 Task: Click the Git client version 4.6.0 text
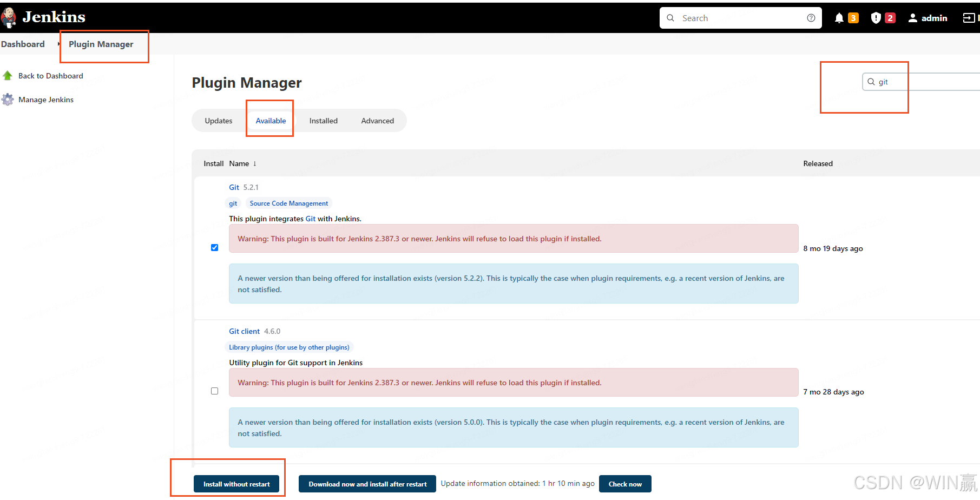272,331
